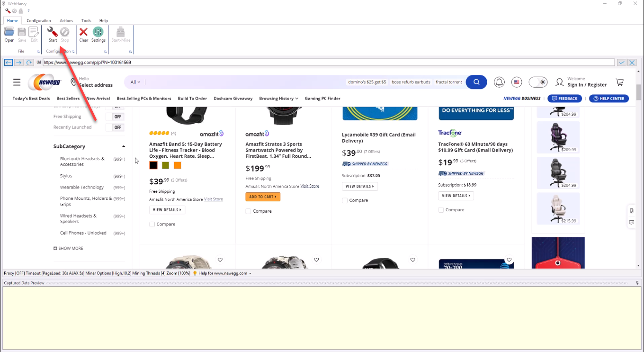Open WebHarvy Settings via green sliders icon

pyautogui.click(x=98, y=32)
